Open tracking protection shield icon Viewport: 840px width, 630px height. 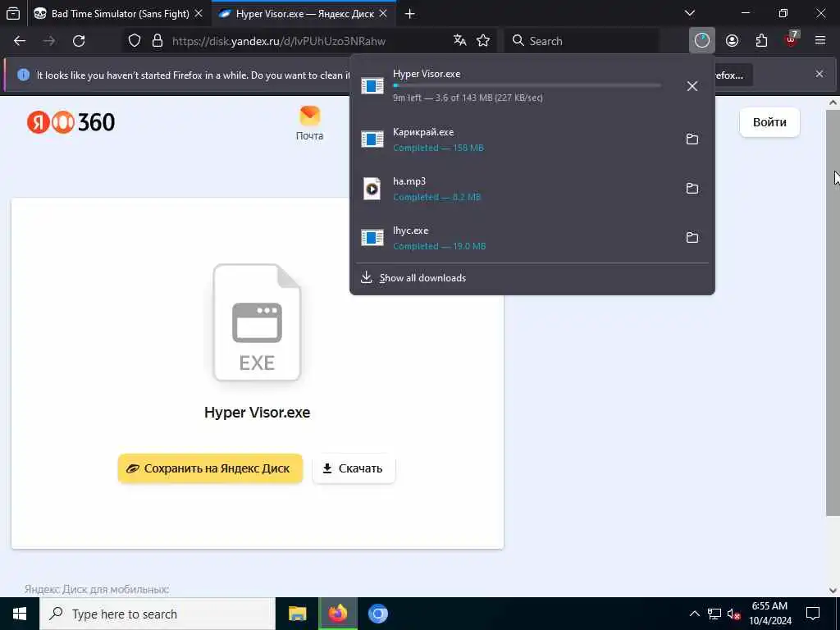click(135, 41)
